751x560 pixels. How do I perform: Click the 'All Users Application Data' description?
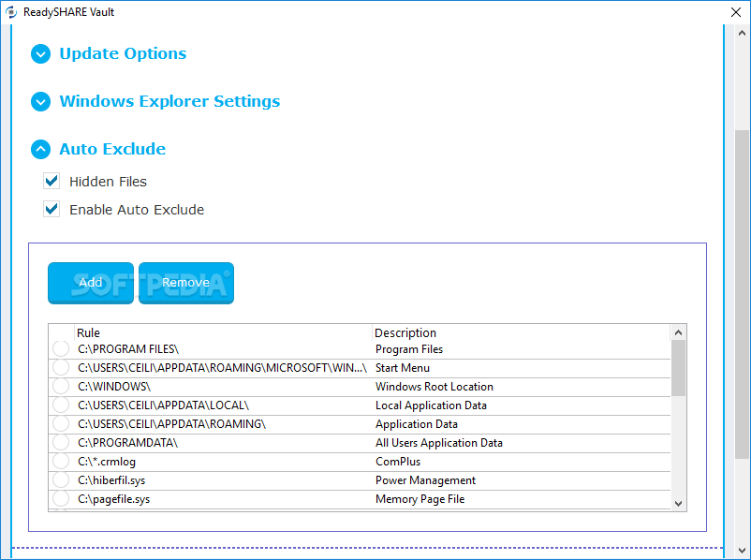pos(439,443)
